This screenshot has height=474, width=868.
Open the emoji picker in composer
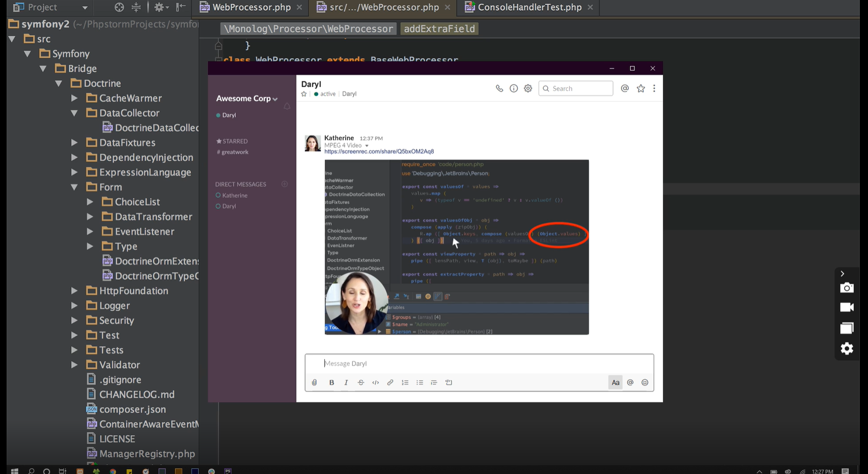(645, 382)
